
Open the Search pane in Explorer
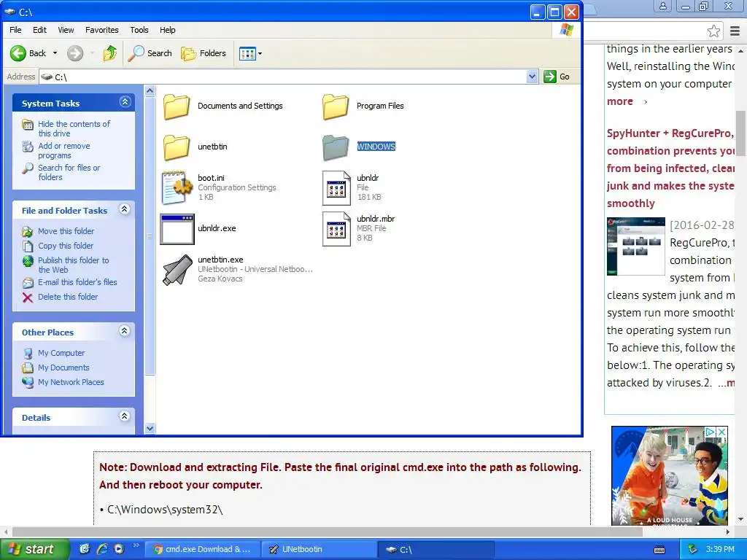[x=150, y=53]
